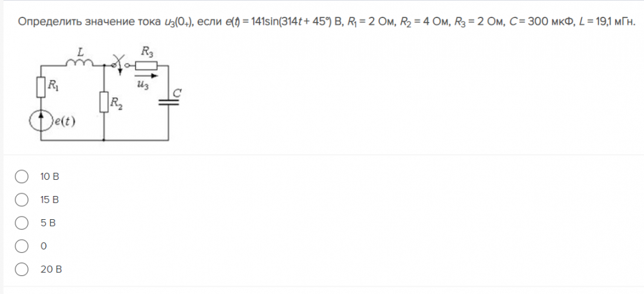Viewport: 644px width, 294px height.
Task: Click the "10 В" answer label text
Action: [49, 176]
